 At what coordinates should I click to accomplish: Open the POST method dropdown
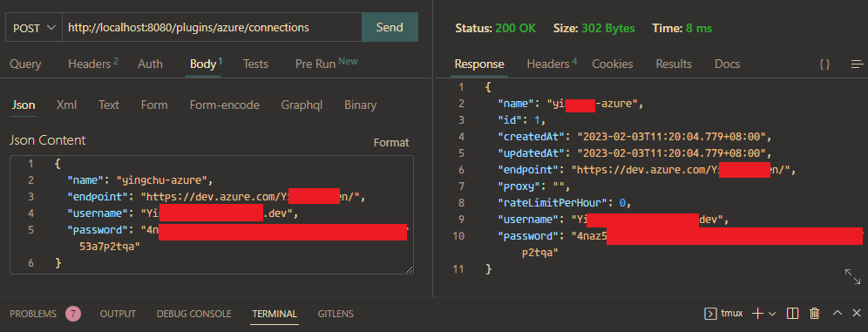34,27
